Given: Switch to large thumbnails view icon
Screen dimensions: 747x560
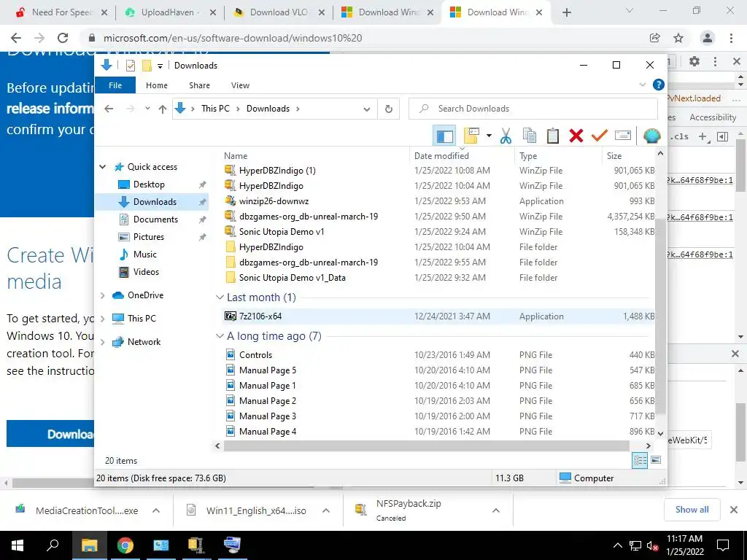Looking at the screenshot, I should click(x=656, y=460).
